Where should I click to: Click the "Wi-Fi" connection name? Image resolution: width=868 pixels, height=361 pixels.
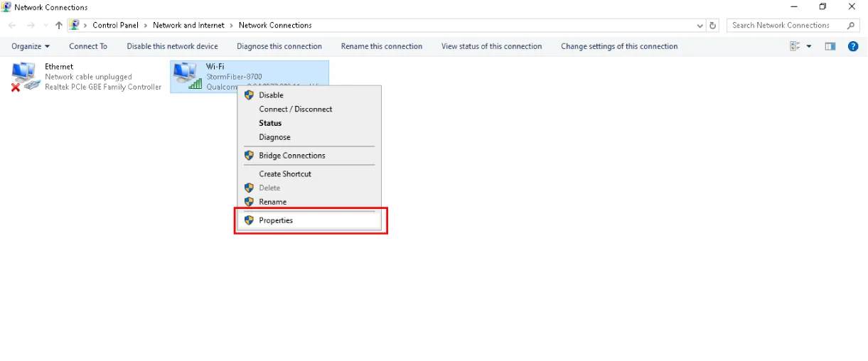tap(215, 67)
